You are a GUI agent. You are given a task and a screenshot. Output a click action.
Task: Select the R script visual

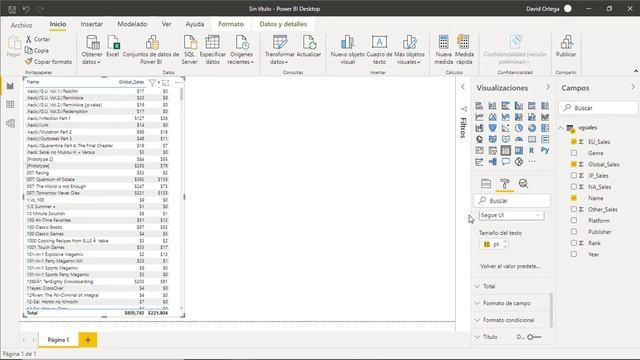coord(532,150)
